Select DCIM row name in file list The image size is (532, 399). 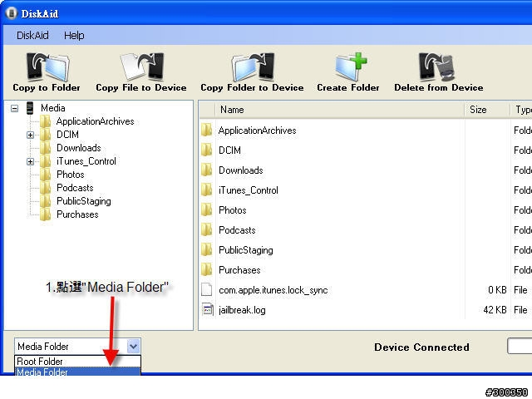(x=229, y=150)
